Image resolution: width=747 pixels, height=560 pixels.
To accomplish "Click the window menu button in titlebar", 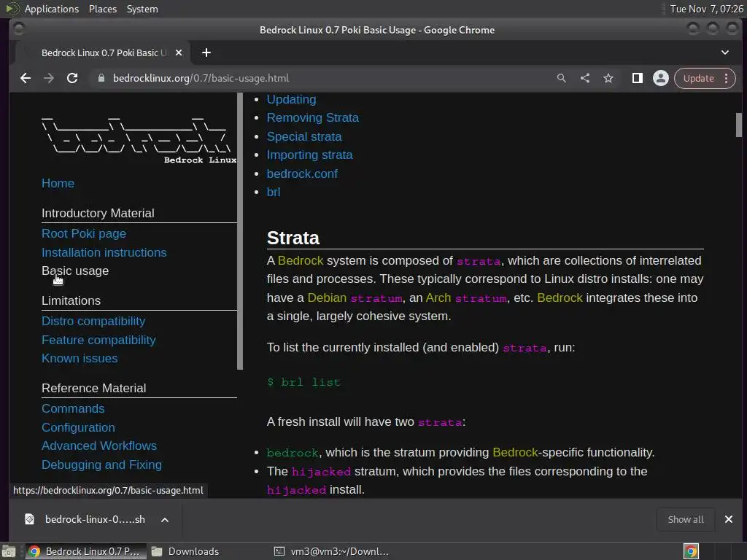I will (x=18, y=29).
